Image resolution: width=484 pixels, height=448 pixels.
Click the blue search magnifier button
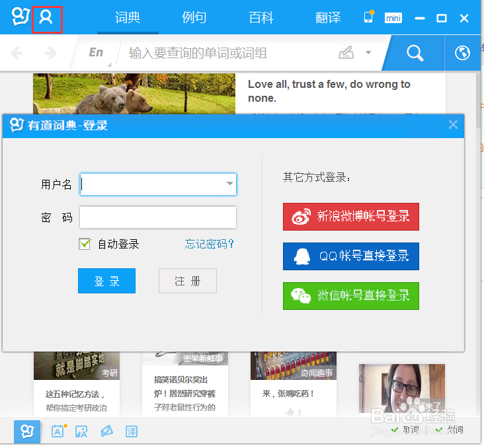[414, 53]
